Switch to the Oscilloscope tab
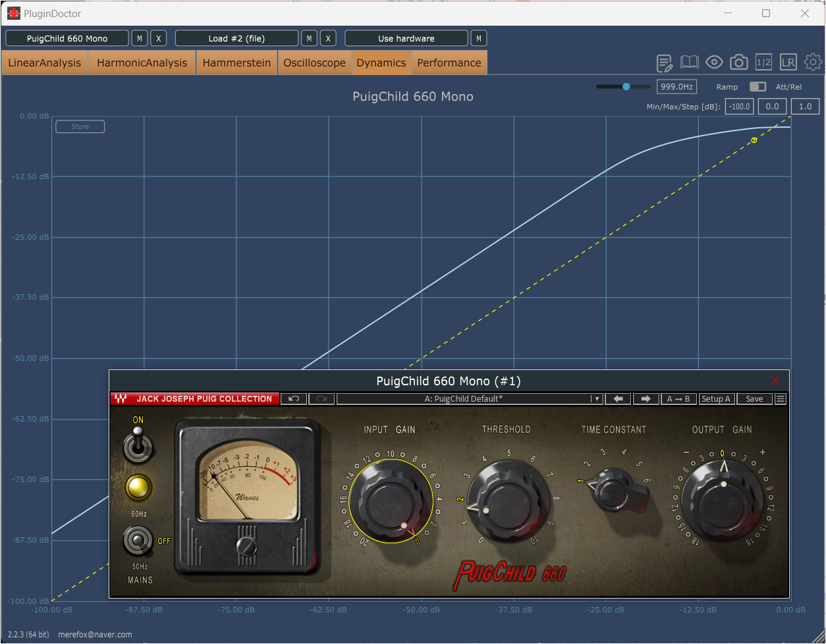Image resolution: width=826 pixels, height=644 pixels. point(314,63)
